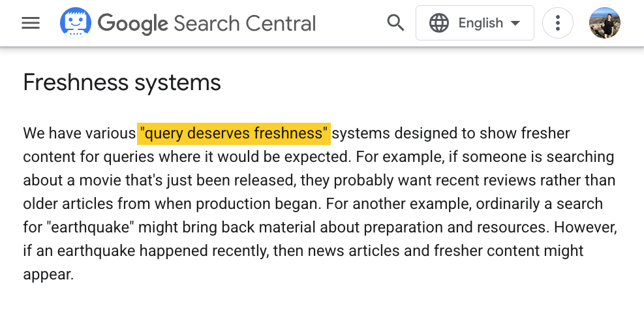Open the three-dot more options menu
Image resolution: width=644 pixels, height=316 pixels.
[x=557, y=24]
